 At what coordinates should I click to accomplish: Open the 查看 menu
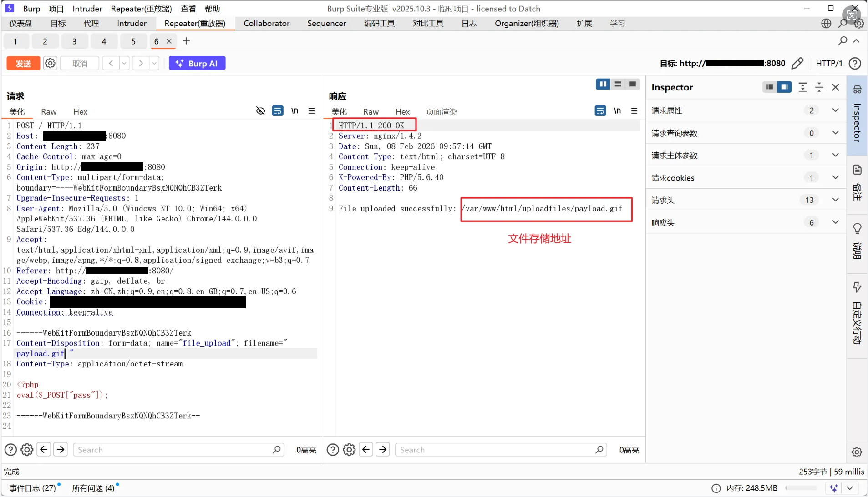pyautogui.click(x=188, y=9)
